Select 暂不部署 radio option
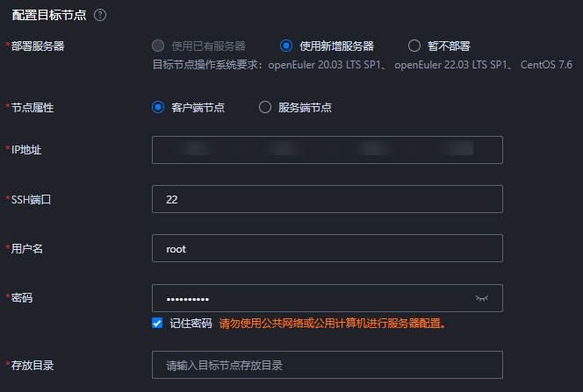The width and height of the screenshot is (583, 392). click(414, 46)
